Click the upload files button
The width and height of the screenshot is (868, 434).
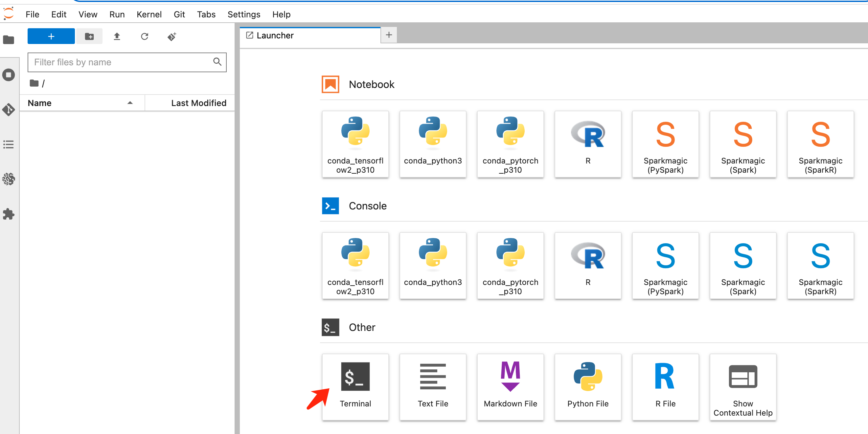click(116, 36)
